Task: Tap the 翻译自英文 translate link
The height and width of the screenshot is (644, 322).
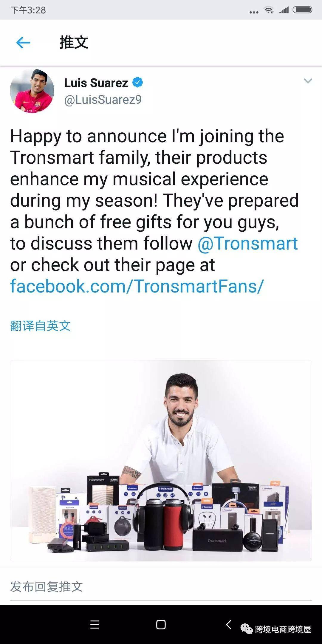Action: [40, 326]
